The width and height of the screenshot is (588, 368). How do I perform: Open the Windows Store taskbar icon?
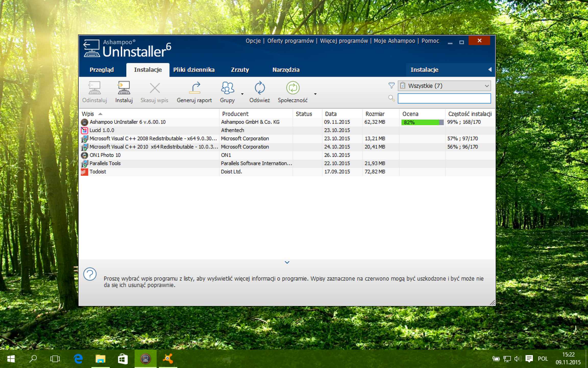pyautogui.click(x=122, y=359)
